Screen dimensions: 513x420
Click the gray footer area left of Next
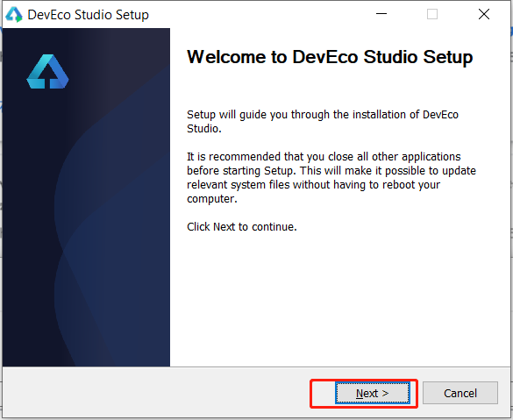click(x=155, y=393)
